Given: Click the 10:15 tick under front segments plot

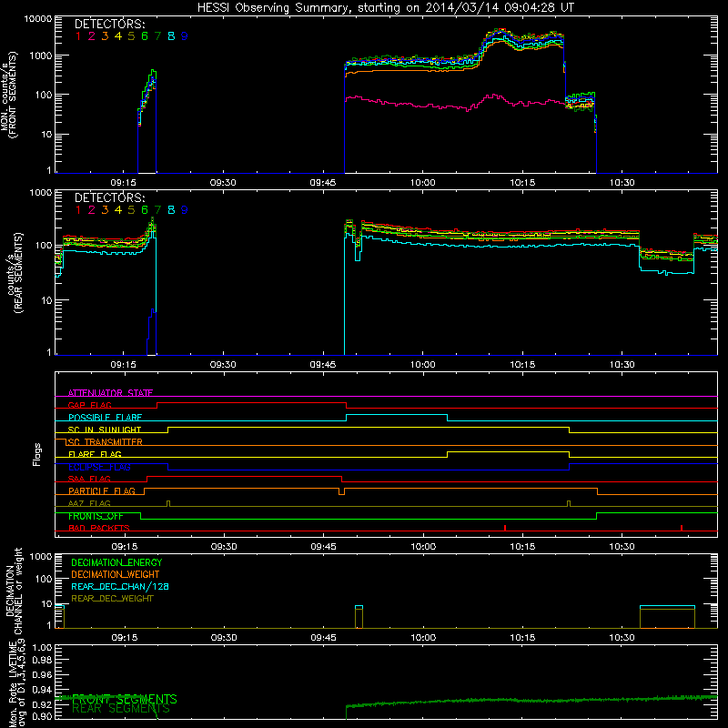Looking at the screenshot, I should coord(522,183).
